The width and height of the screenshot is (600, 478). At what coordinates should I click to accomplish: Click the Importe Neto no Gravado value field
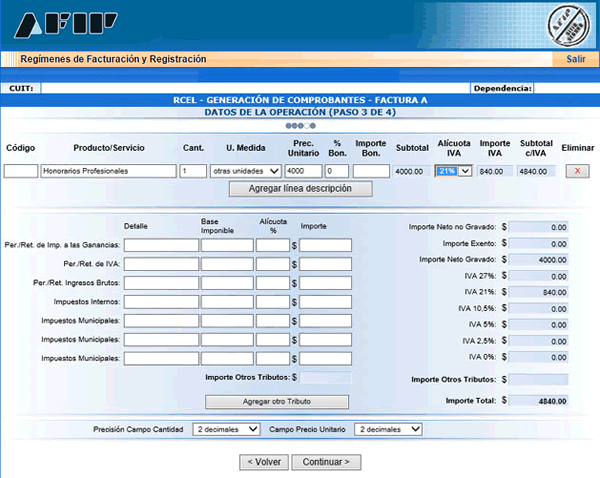click(538, 227)
